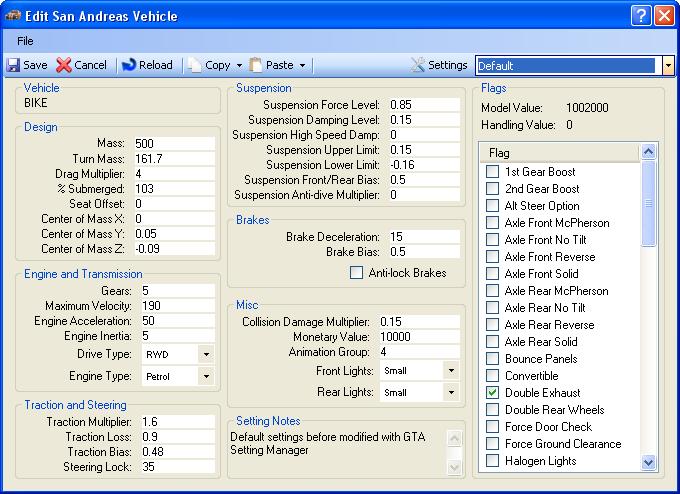Click the Mass input field
This screenshot has height=494, width=680.
[174, 144]
